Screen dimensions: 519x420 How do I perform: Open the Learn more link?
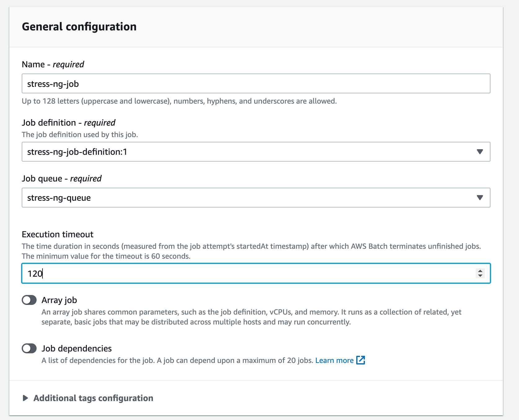(334, 360)
